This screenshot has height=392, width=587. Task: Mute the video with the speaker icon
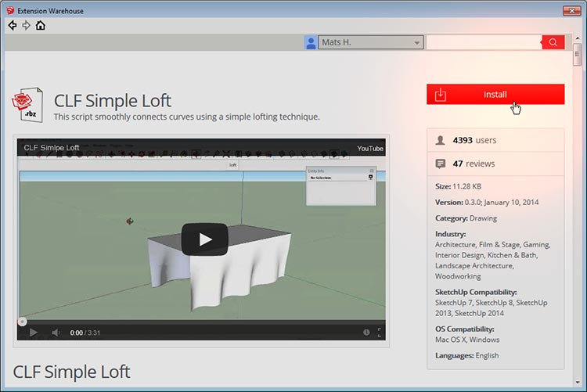pyautogui.click(x=56, y=333)
